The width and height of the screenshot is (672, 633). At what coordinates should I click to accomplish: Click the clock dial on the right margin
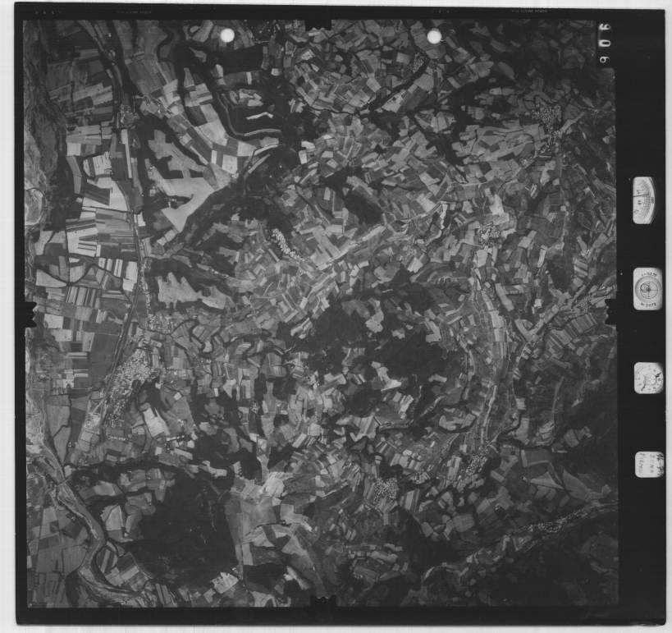tap(648, 378)
